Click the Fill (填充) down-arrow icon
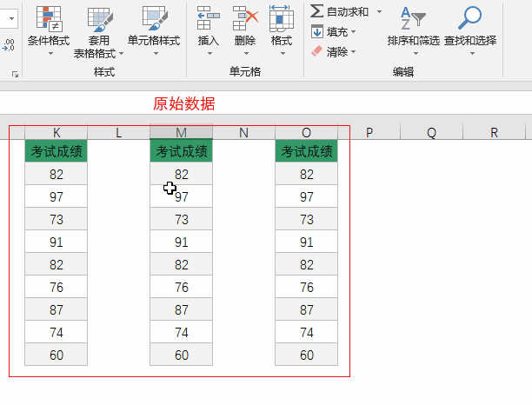The image size is (532, 405). point(317,31)
